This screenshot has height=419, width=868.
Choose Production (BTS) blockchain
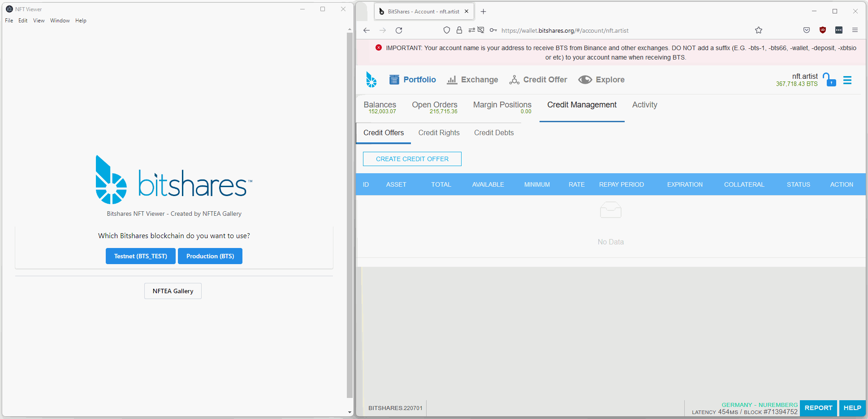210,256
